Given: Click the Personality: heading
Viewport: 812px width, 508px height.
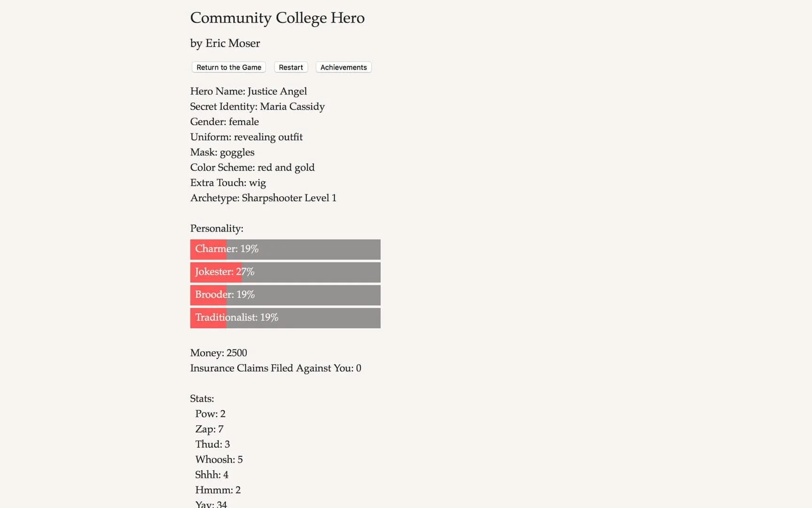Looking at the screenshot, I should 217,228.
